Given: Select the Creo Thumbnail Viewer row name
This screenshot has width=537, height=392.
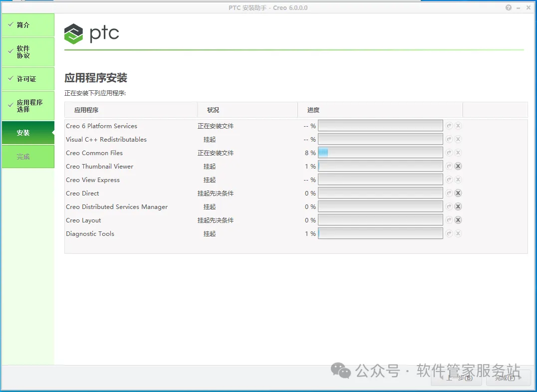Looking at the screenshot, I should click(100, 167).
